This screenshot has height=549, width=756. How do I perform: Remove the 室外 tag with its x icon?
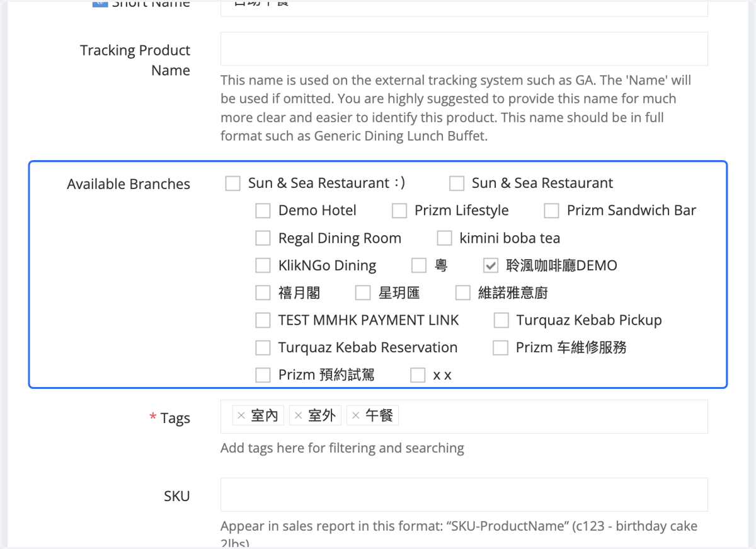pyautogui.click(x=299, y=415)
